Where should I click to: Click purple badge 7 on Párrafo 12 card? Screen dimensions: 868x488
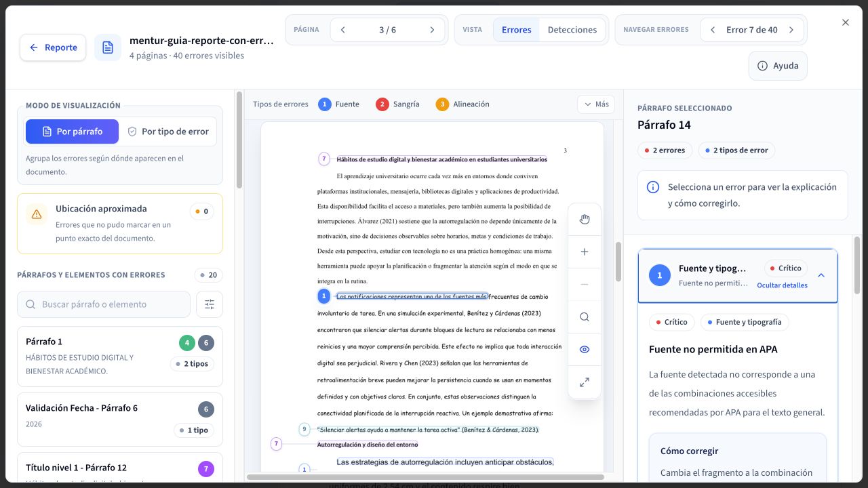click(206, 469)
